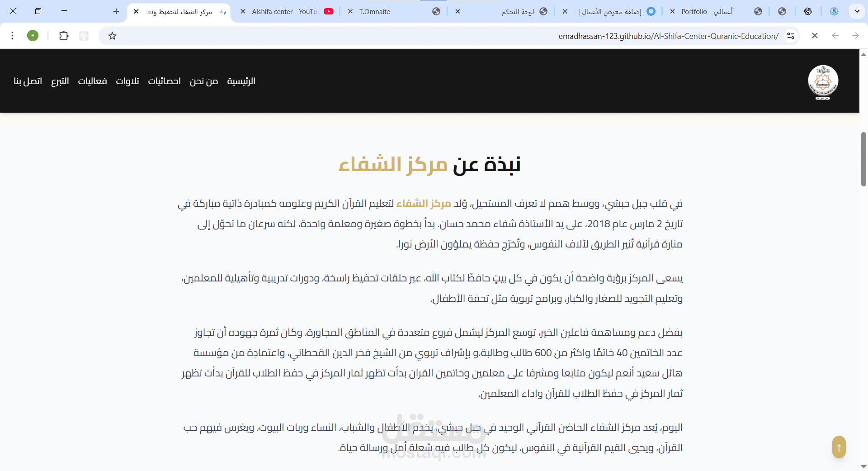
Task: Open the اتصل بنا navigation link
Action: (x=28, y=81)
